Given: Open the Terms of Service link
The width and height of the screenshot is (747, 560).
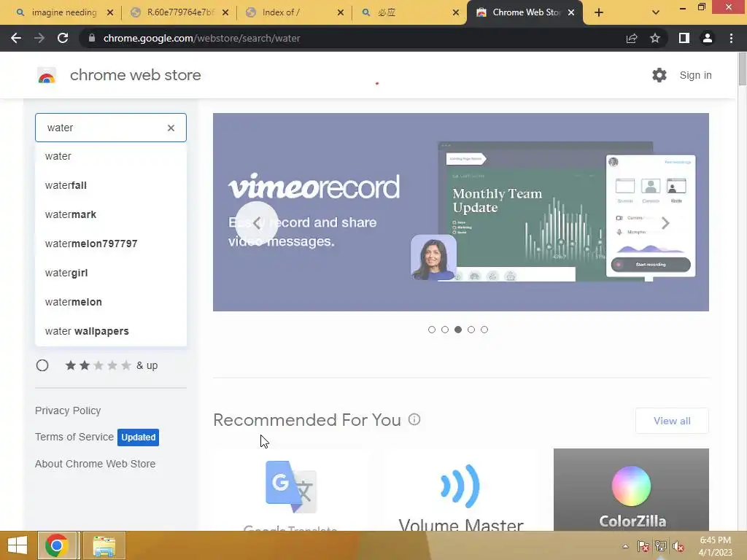Looking at the screenshot, I should pyautogui.click(x=74, y=437).
